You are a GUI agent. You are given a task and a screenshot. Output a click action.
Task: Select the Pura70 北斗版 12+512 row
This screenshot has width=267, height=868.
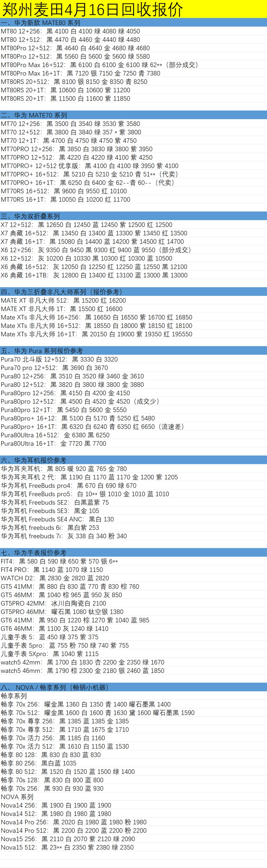pyautogui.click(x=133, y=359)
